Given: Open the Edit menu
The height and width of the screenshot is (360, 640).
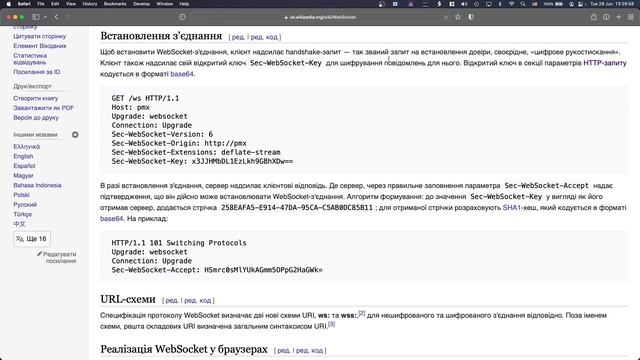Looking at the screenshot, I should [x=55, y=4].
